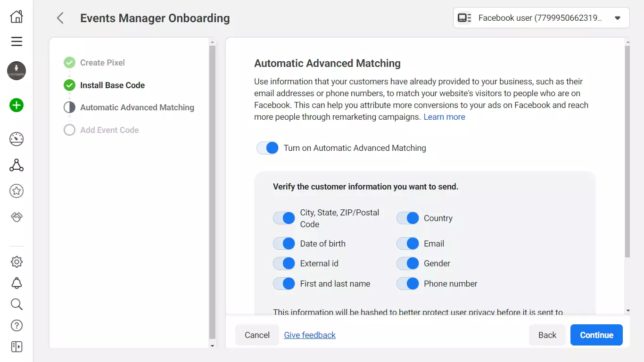The image size is (644, 362).
Task: Open the Learn more link
Action: (x=444, y=117)
